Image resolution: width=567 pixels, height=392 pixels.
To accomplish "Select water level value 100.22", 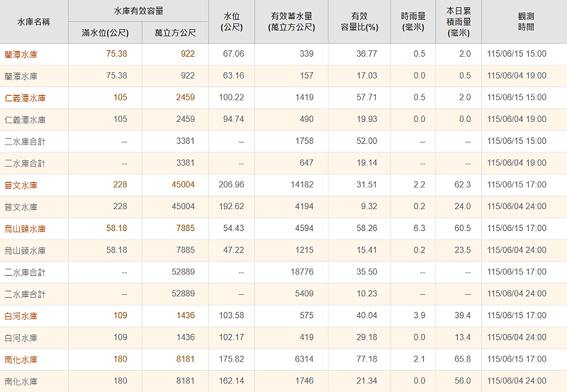I will pyautogui.click(x=232, y=97).
